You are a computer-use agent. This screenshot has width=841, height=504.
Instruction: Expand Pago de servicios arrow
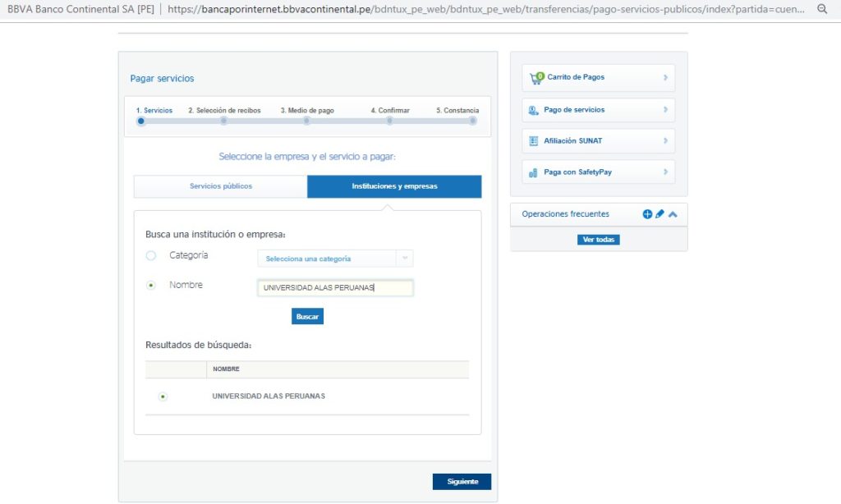665,109
